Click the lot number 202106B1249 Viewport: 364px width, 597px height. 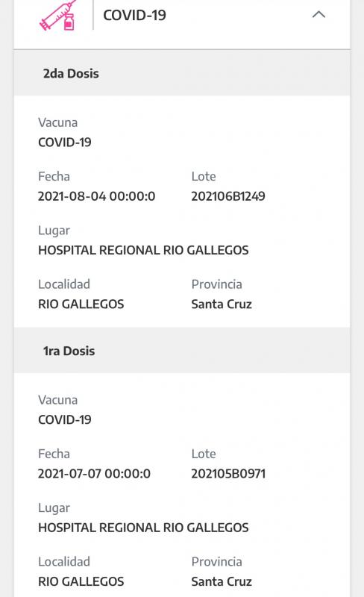click(x=228, y=196)
